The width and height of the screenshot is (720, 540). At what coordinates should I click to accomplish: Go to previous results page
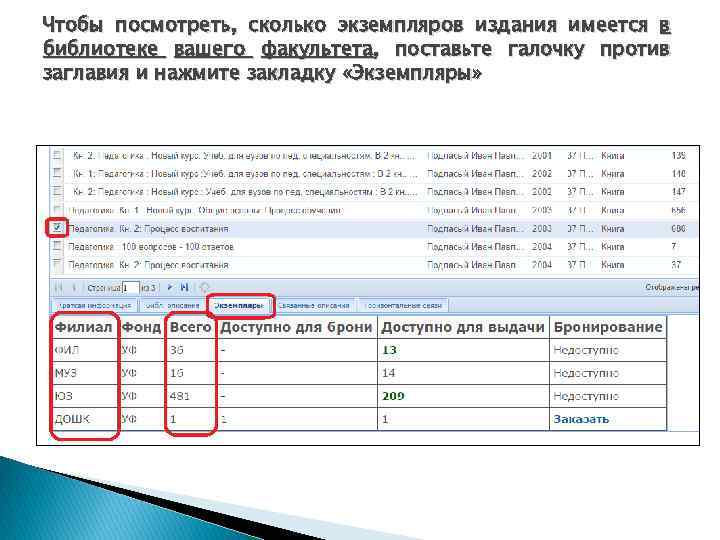[74, 288]
